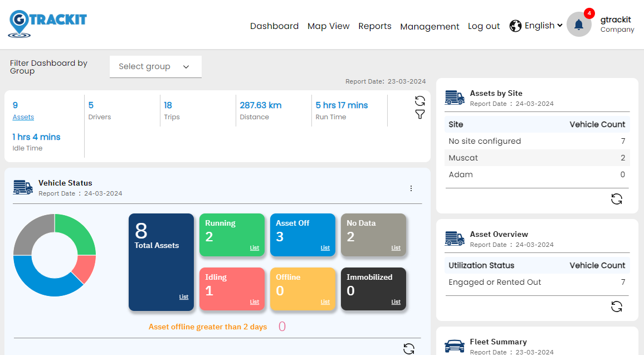Open List for Running vehicles
Viewport: 644px width, 355px height.
click(x=254, y=248)
